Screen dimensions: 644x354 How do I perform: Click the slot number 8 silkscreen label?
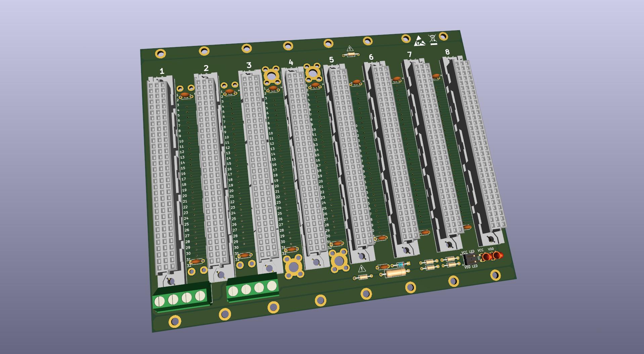tap(447, 52)
